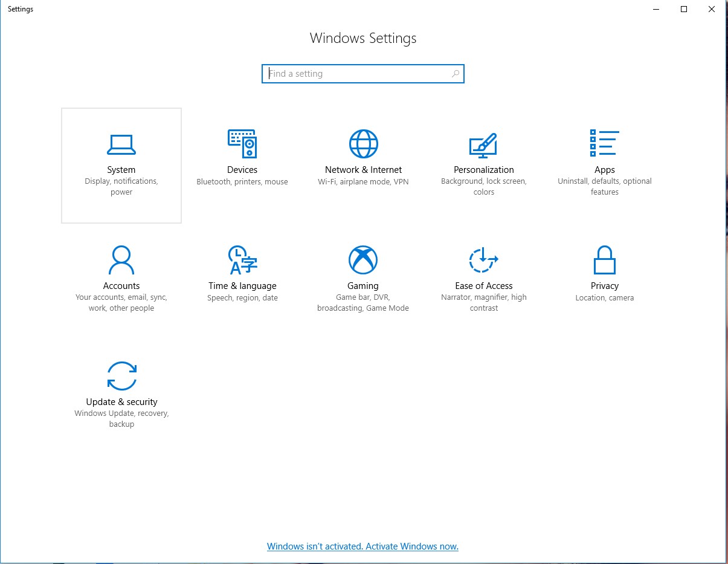728x564 pixels.
Task: Maximize the Settings window
Action: pos(684,9)
